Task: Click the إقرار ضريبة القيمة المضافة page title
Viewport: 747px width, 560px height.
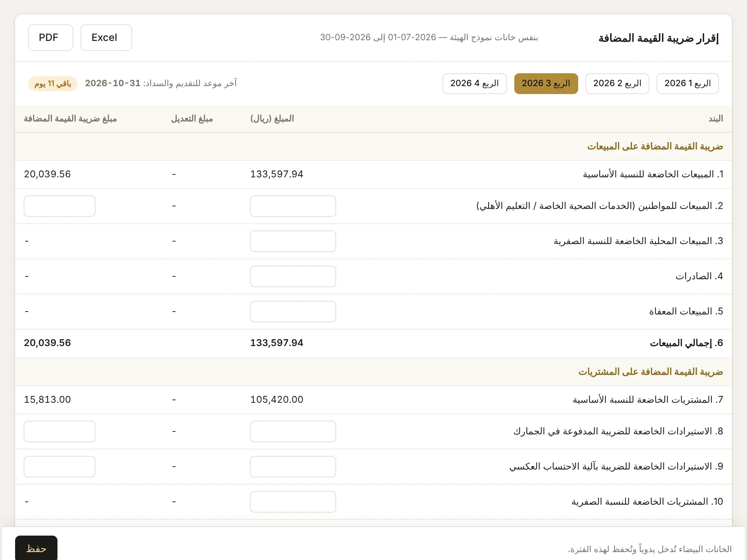Action: pos(658,38)
